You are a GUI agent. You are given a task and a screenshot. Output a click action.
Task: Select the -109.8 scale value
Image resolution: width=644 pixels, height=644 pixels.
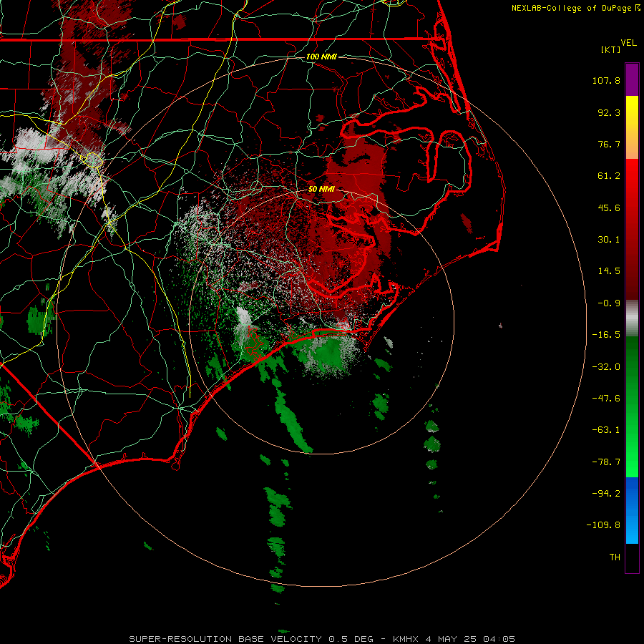[x=604, y=525]
